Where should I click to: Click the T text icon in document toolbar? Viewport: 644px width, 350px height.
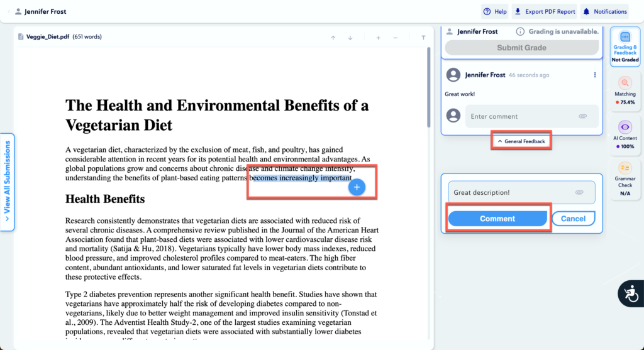tap(423, 38)
